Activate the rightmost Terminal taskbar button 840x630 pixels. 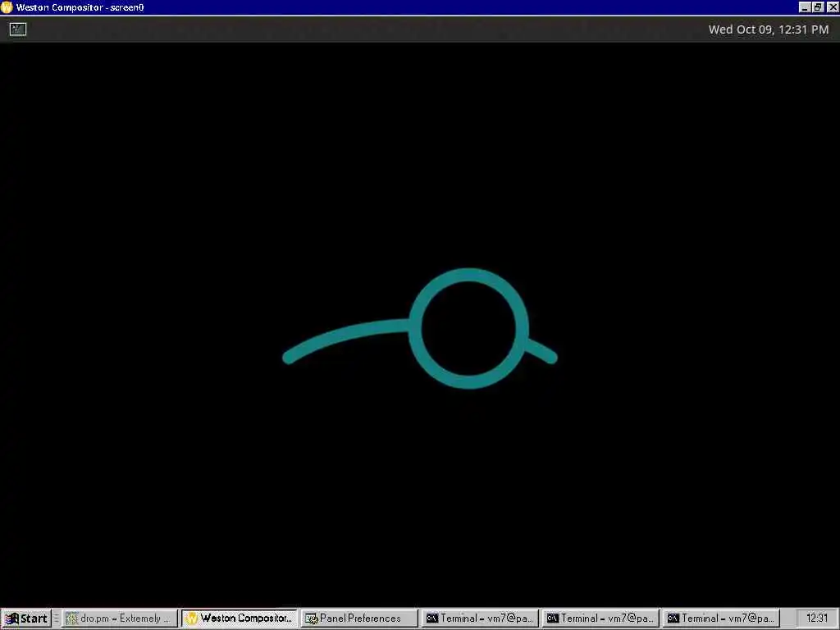(x=720, y=619)
